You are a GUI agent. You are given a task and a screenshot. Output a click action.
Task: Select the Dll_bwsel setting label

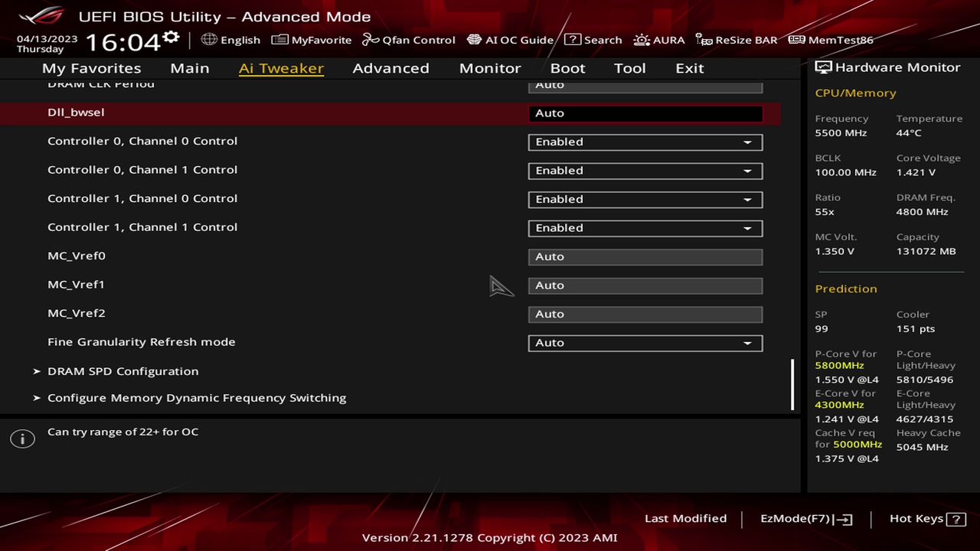point(76,112)
